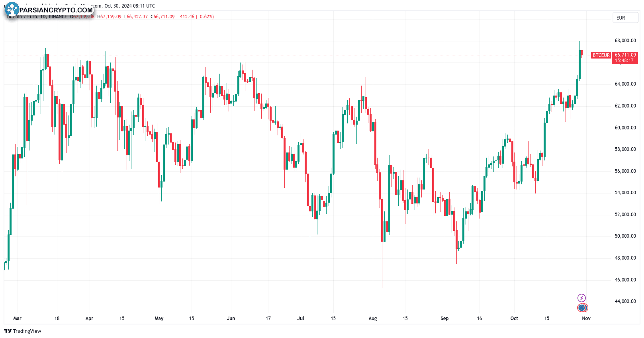The width and height of the screenshot is (644, 338).
Task: Click the 64,000.00 price axis label
Action: coord(625,84)
